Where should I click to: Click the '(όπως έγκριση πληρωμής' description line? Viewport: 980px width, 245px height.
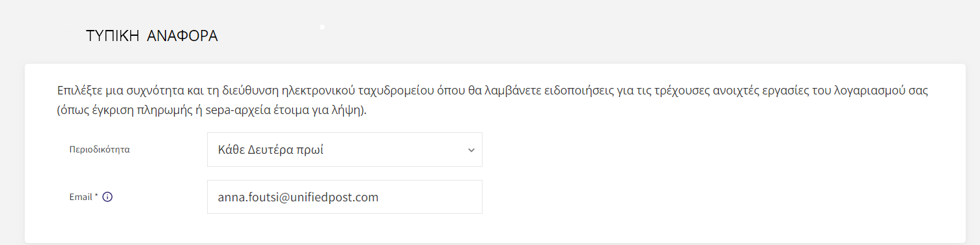pyautogui.click(x=212, y=110)
